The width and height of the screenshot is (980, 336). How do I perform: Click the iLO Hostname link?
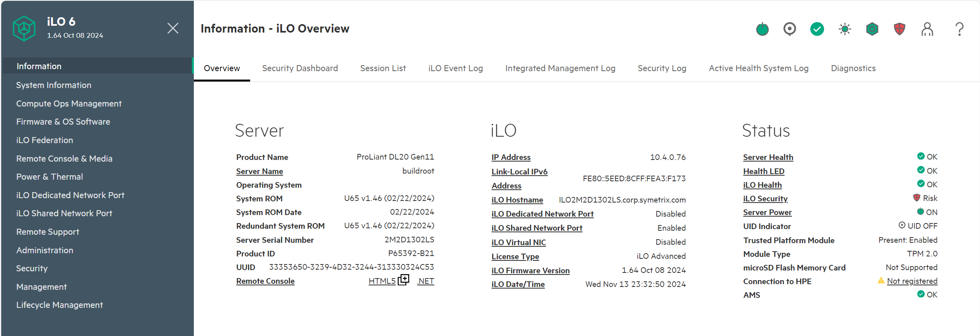(x=517, y=200)
